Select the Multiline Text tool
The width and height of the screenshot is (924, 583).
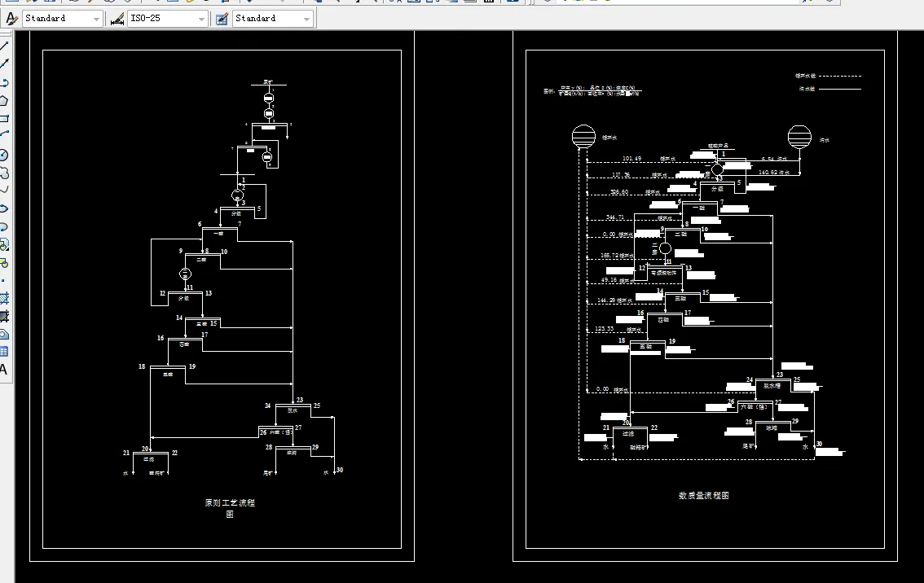[x=4, y=370]
